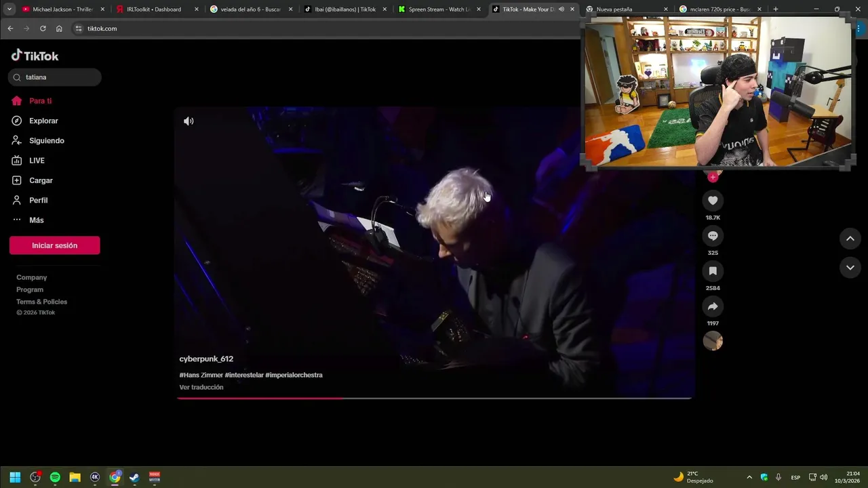This screenshot has width=868, height=488.
Task: Open Steam from the taskbar
Action: [x=134, y=477]
